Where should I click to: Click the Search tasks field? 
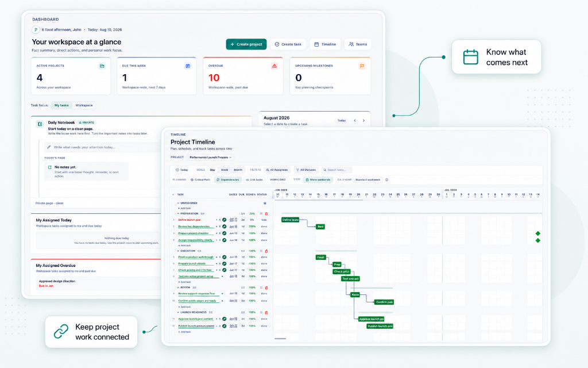336,170
